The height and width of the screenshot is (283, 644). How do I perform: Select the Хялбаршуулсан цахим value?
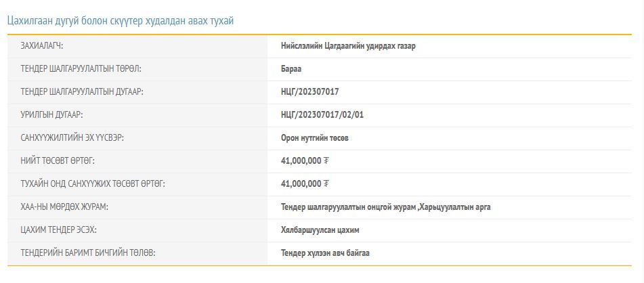coord(320,230)
